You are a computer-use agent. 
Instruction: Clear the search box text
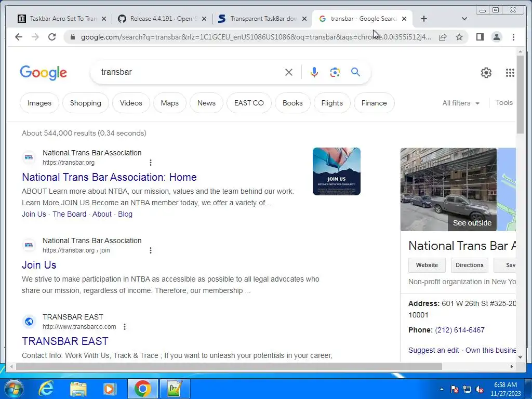pyautogui.click(x=289, y=72)
